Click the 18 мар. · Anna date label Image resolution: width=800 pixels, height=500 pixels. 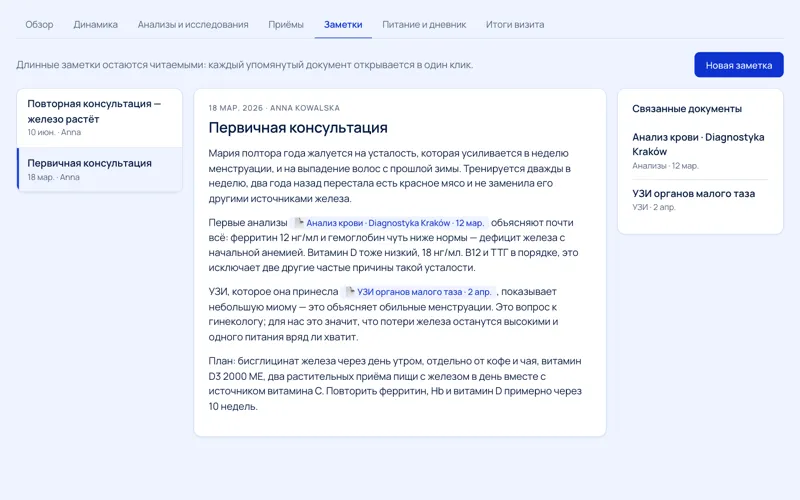pos(54,177)
